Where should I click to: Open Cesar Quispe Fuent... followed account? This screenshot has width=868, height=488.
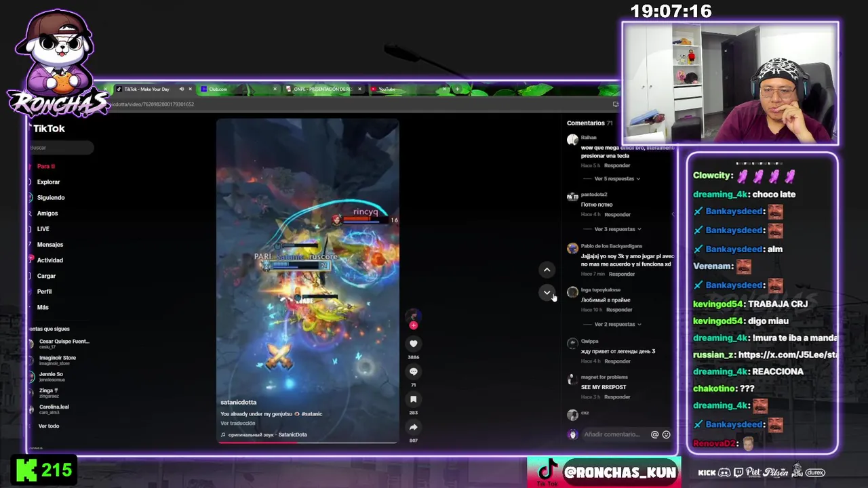click(x=59, y=344)
